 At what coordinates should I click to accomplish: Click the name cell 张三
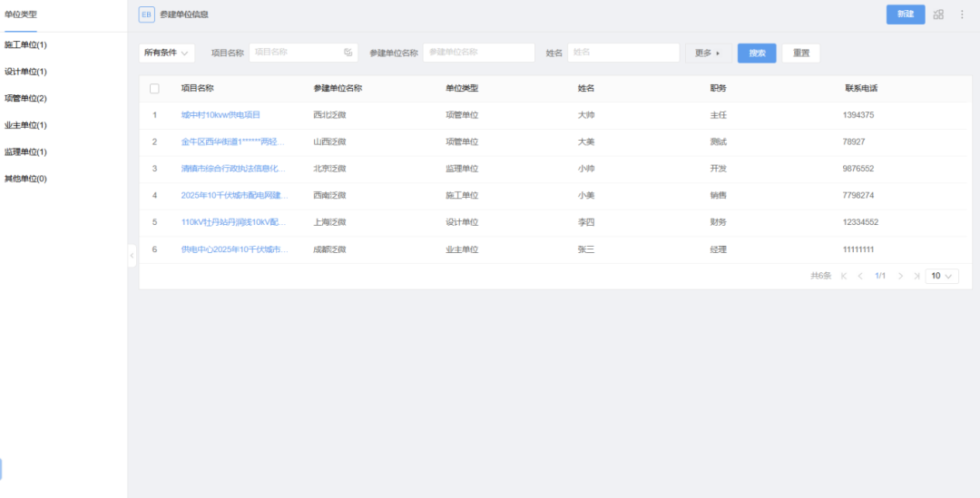pos(586,249)
